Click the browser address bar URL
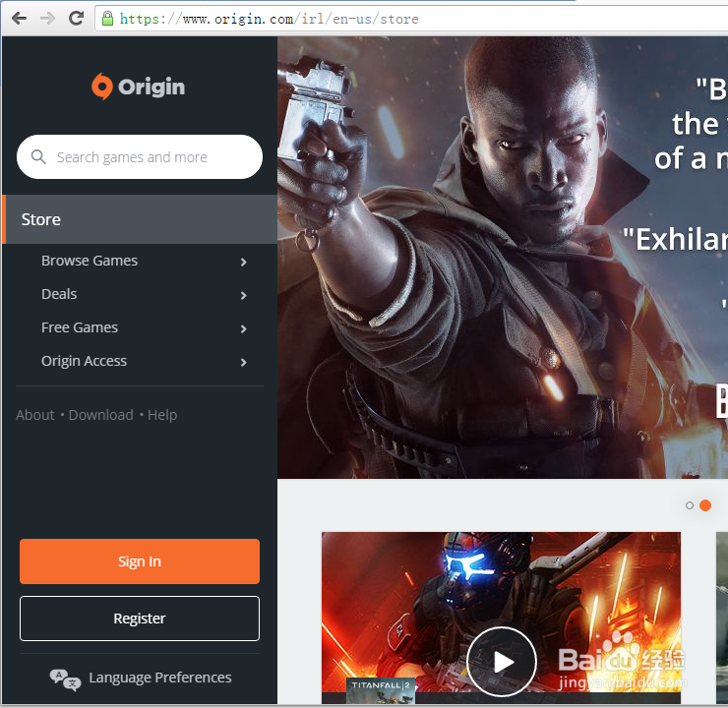 pos(270,19)
